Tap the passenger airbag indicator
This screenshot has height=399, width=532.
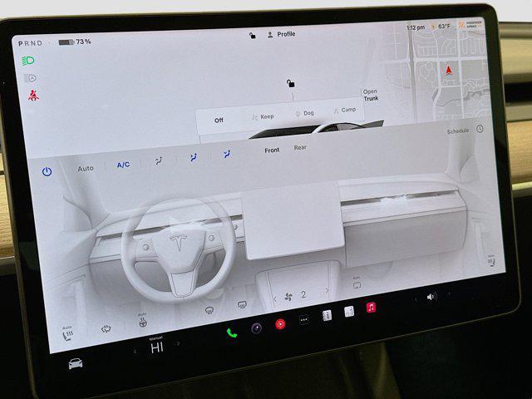coord(470,24)
